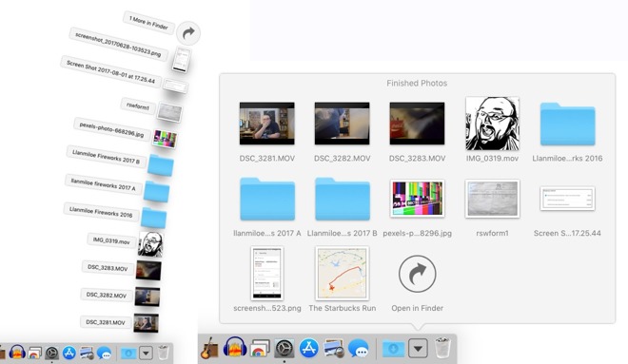Launch Audacity from the dock under the fan stack
This screenshot has height=364, width=628.
17,353
